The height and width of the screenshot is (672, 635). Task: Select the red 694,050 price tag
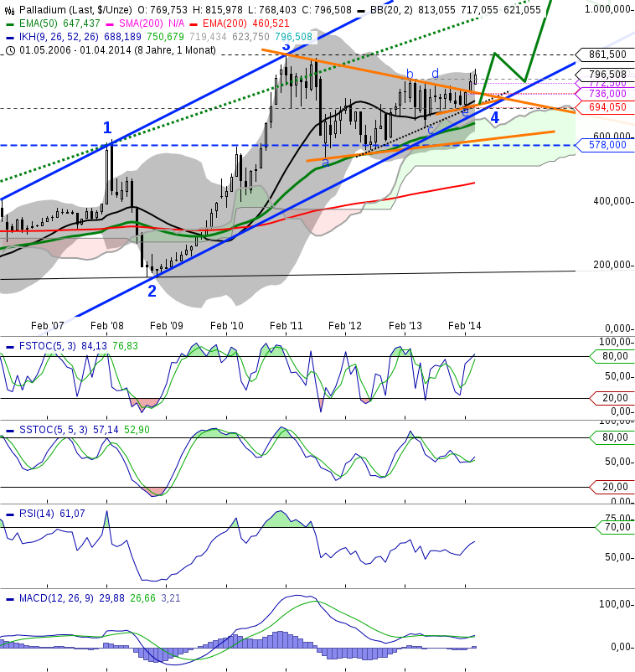point(607,107)
